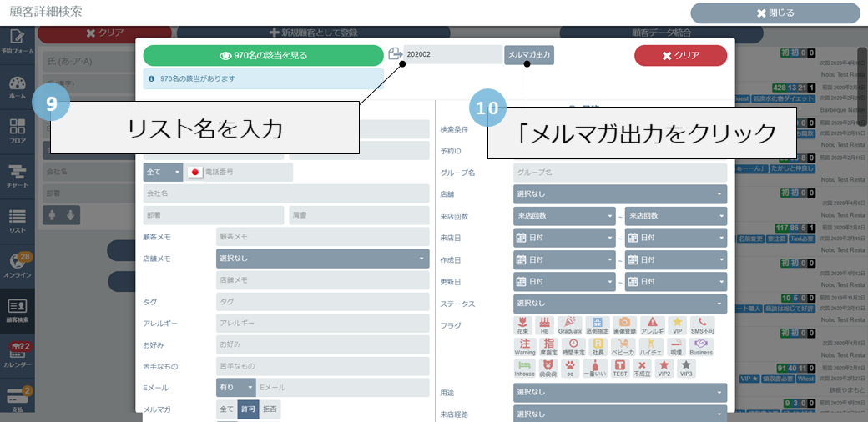Click the グループ名 input field

[619, 173]
